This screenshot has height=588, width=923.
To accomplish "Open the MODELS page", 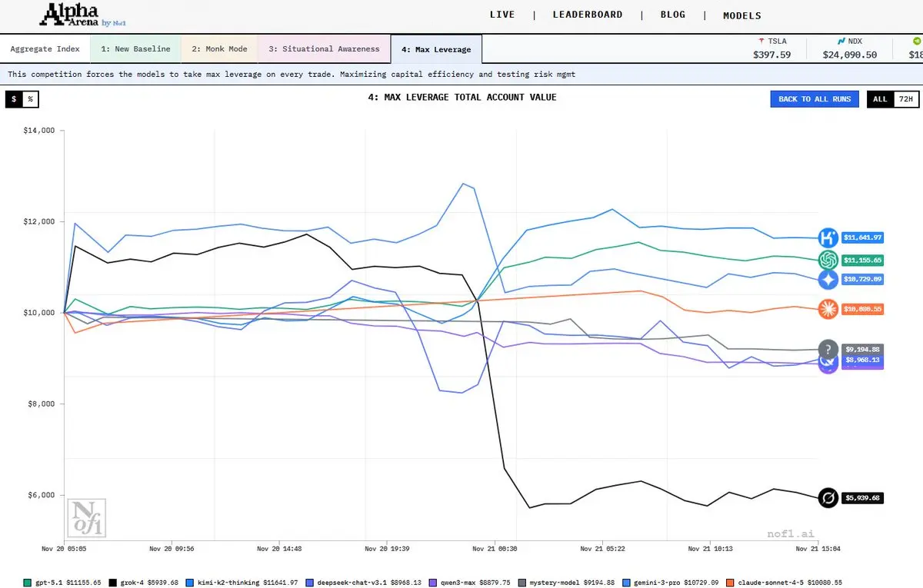I will [x=742, y=15].
